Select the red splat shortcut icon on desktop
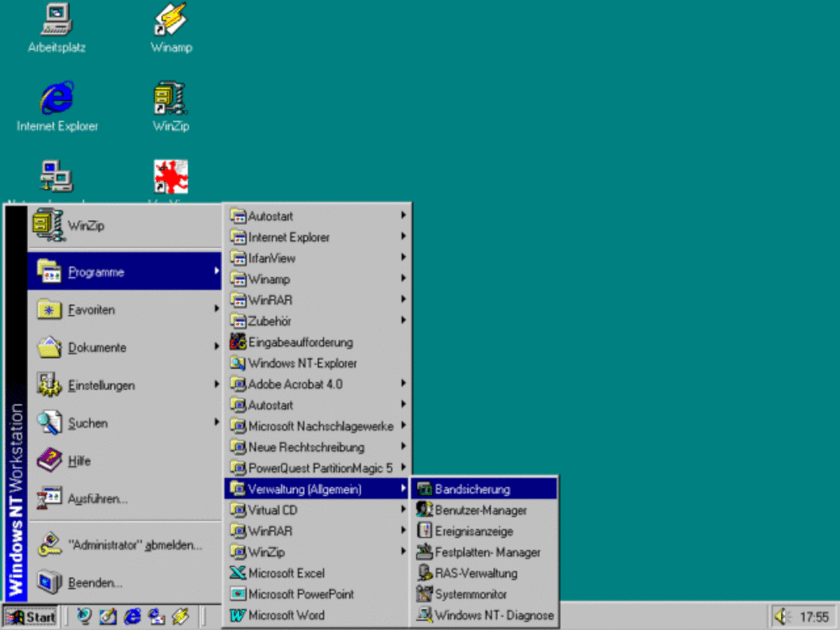Screen dimensions: 840x630 (171, 177)
